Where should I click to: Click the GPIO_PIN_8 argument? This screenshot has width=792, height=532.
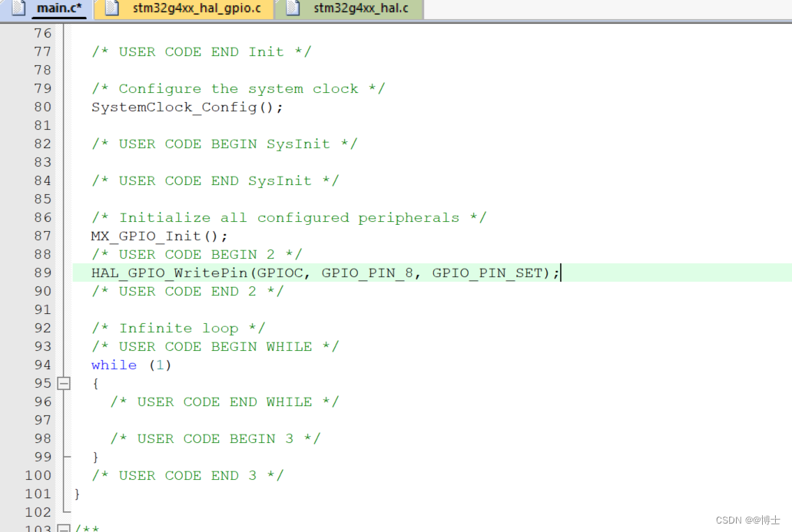367,273
